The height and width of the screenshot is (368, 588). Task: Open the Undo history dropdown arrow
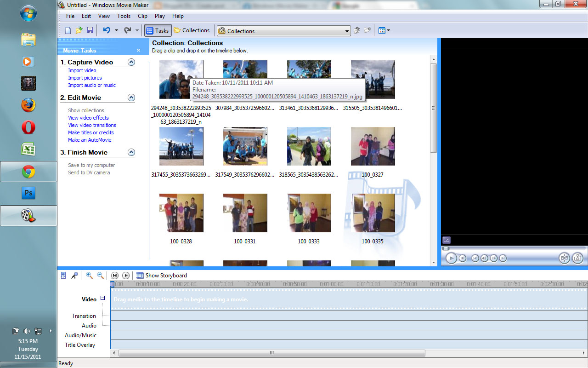[116, 30]
